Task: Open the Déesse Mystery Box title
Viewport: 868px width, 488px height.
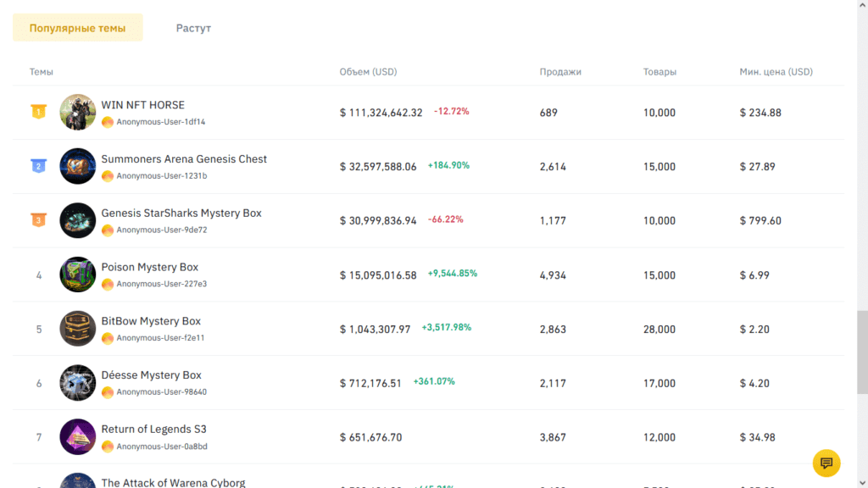Action: [151, 375]
